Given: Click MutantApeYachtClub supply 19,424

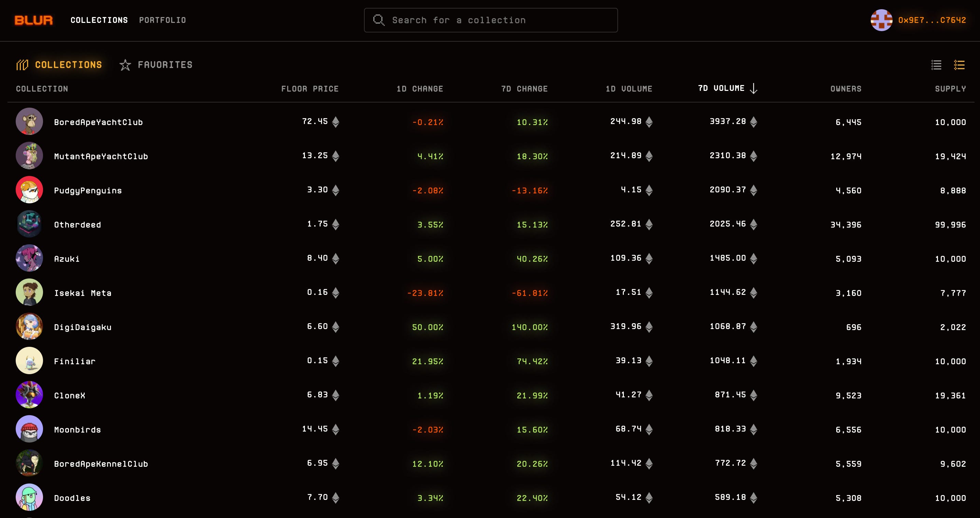Looking at the screenshot, I should pos(950,156).
